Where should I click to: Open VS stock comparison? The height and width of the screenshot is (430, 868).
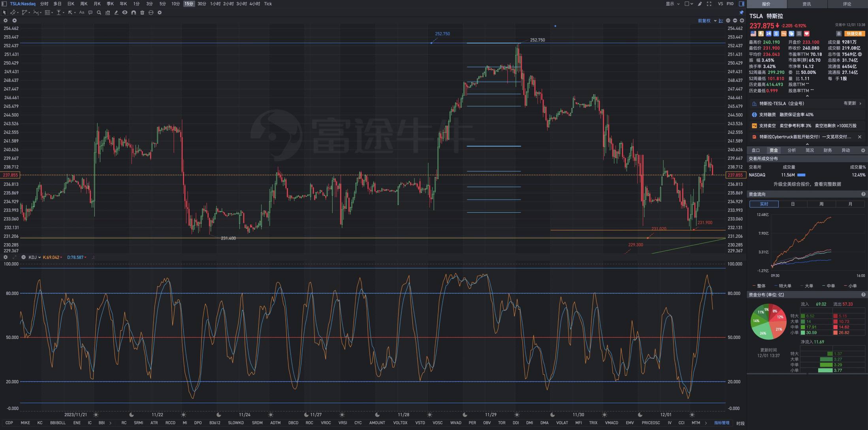point(721,4)
